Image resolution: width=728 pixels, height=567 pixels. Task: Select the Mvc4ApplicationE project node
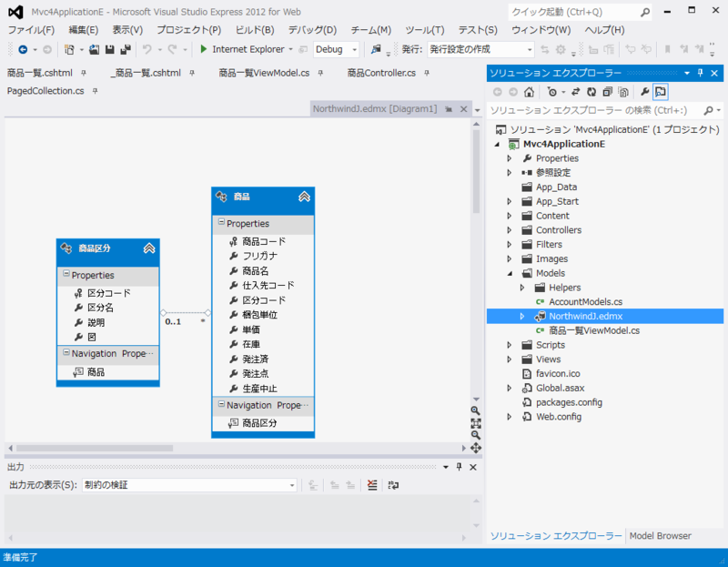point(563,144)
